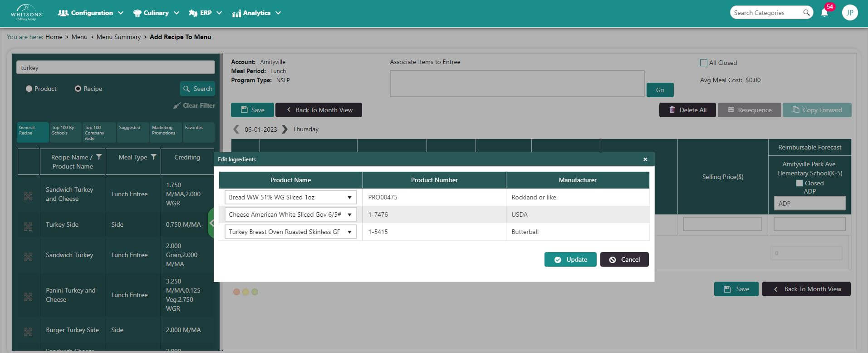Close the Edit Ingredients dialog
The width and height of the screenshot is (868, 353).
tap(645, 159)
